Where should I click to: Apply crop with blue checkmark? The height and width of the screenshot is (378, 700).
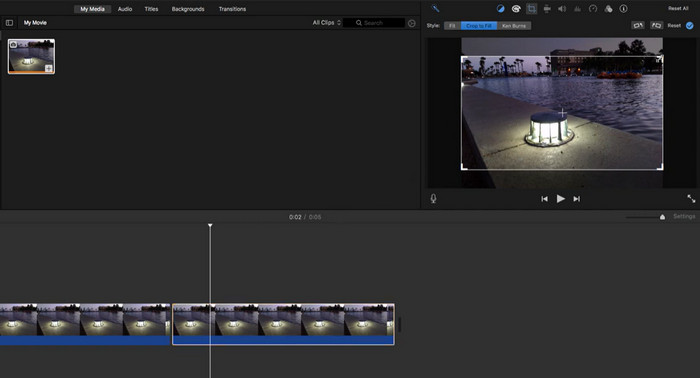pyautogui.click(x=690, y=25)
